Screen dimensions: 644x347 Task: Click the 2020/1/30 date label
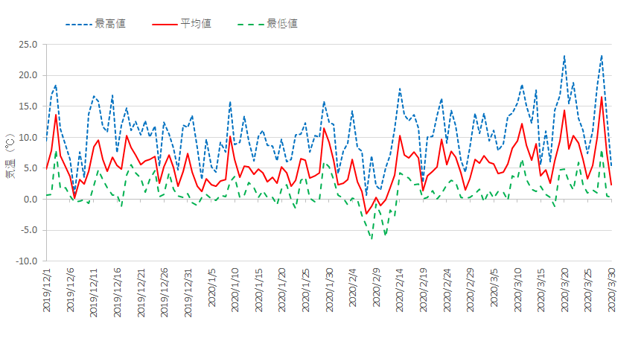pyautogui.click(x=329, y=290)
